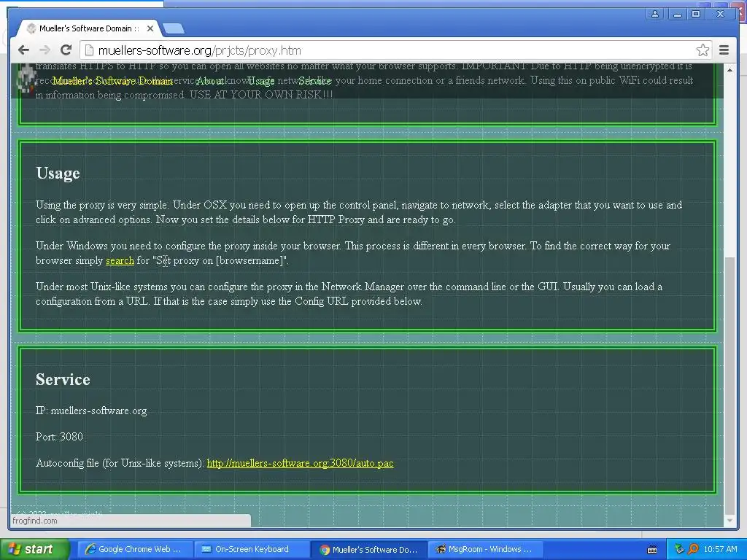Screen dimensions: 747x560
Task: Switch to MsgRoom taskbar window
Action: (x=484, y=549)
